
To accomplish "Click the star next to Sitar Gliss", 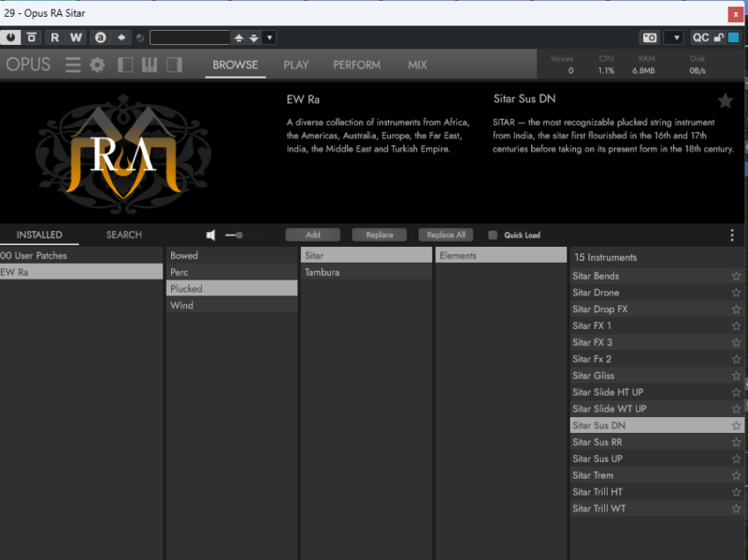I will 736,376.
